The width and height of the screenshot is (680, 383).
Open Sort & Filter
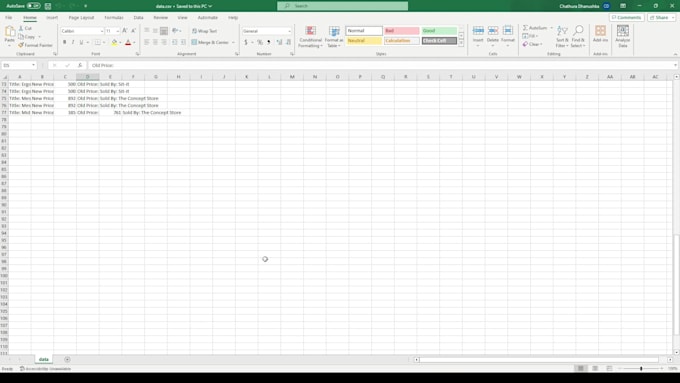(x=562, y=36)
